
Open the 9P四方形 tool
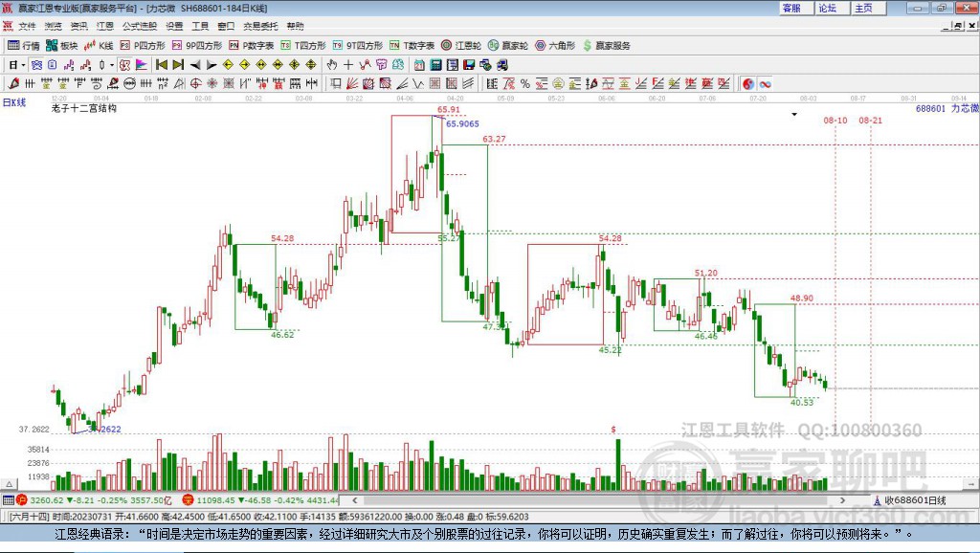coord(197,46)
